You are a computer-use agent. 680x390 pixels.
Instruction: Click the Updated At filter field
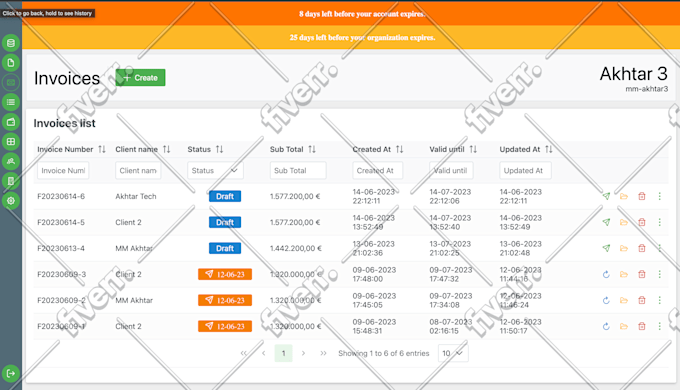[x=525, y=170]
